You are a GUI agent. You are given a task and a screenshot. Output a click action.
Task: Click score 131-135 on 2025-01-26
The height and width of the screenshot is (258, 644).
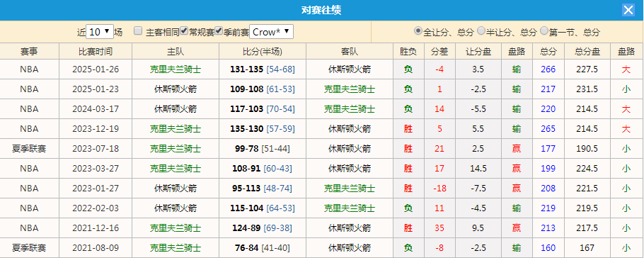pyautogui.click(x=246, y=69)
